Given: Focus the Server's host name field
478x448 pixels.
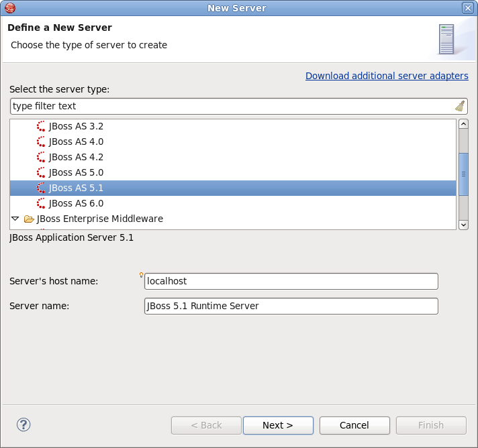Looking at the screenshot, I should pos(291,281).
